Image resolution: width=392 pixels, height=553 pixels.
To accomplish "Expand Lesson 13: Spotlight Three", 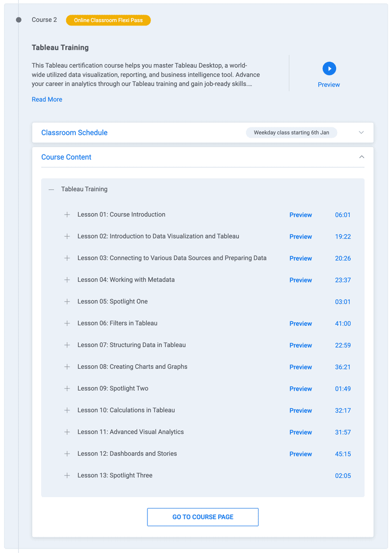I will coord(67,476).
